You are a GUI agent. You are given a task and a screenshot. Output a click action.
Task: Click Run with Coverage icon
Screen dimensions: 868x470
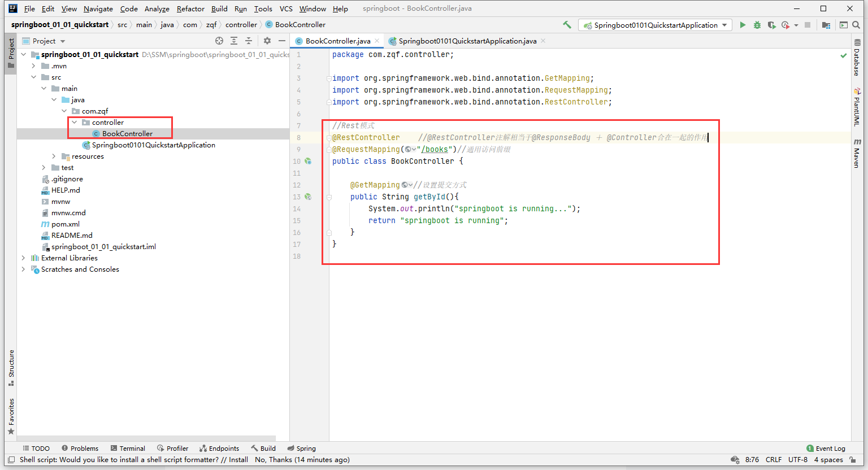(771, 25)
